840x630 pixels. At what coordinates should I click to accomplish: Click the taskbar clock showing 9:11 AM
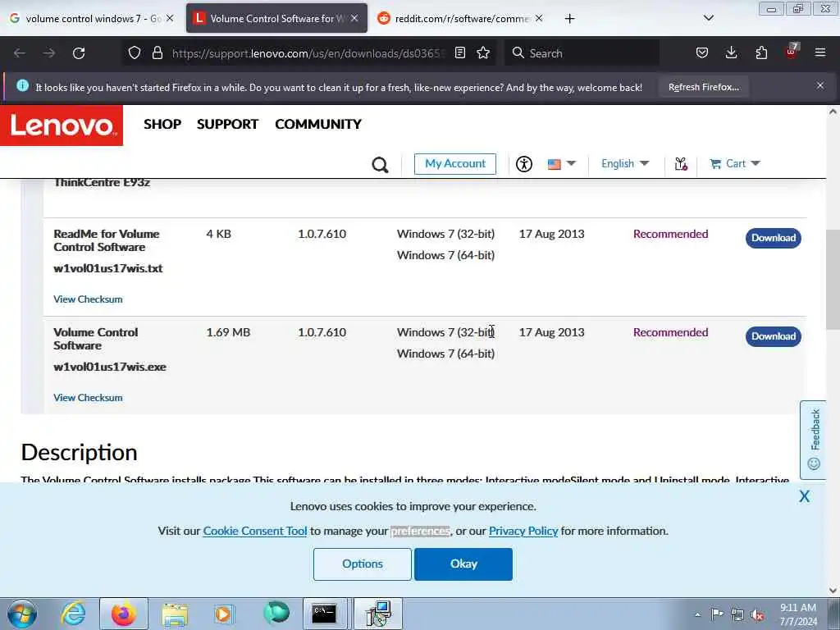point(798,614)
